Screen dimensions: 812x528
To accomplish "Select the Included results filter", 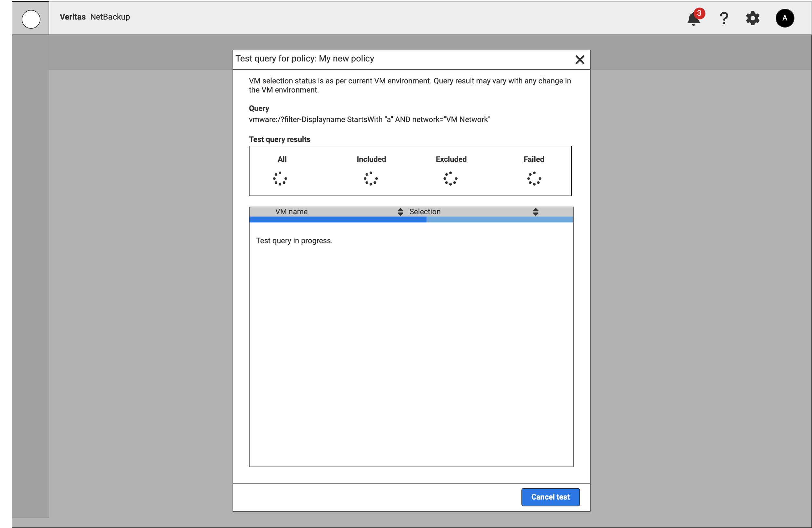I will pyautogui.click(x=371, y=159).
